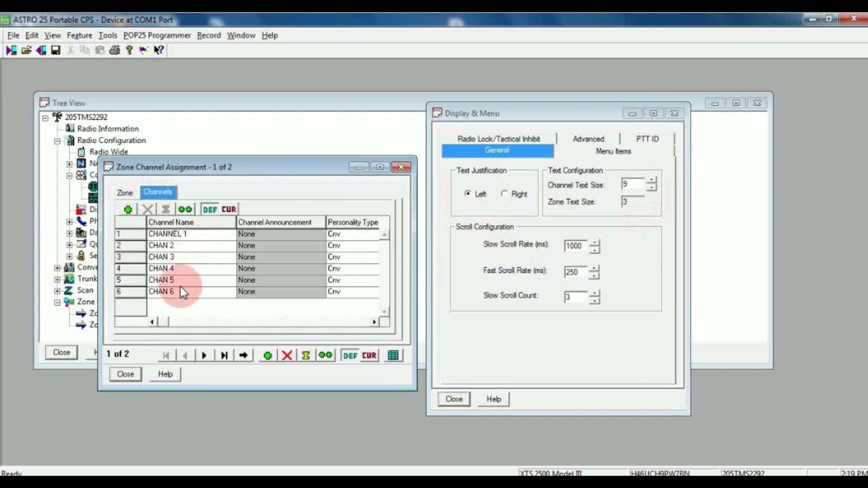
Task: Open the Radio Lock/Tactical Inhibit tab
Action: point(499,139)
